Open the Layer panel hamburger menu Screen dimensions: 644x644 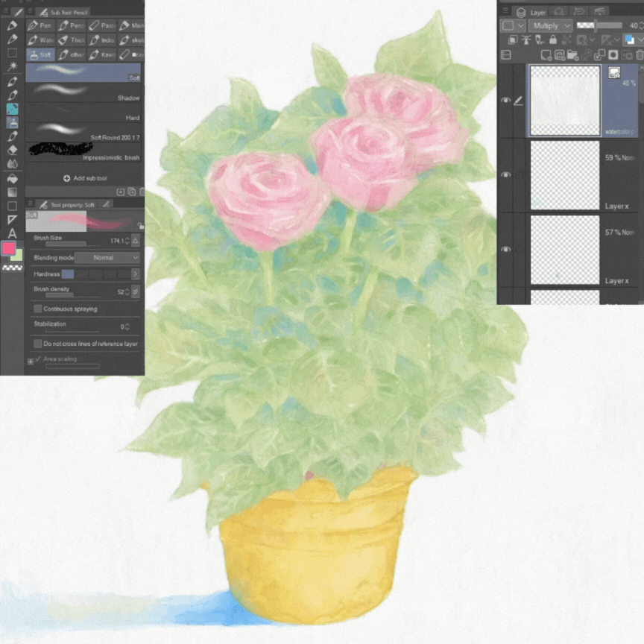point(505,11)
